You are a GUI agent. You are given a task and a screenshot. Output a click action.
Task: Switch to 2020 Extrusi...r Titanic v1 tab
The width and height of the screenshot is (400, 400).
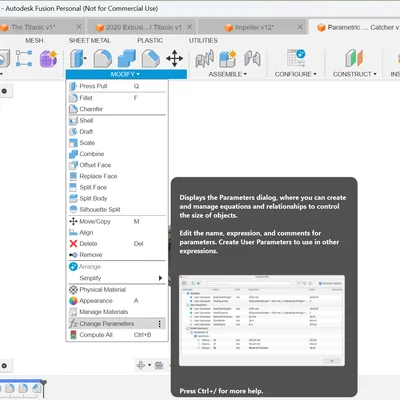[142, 27]
